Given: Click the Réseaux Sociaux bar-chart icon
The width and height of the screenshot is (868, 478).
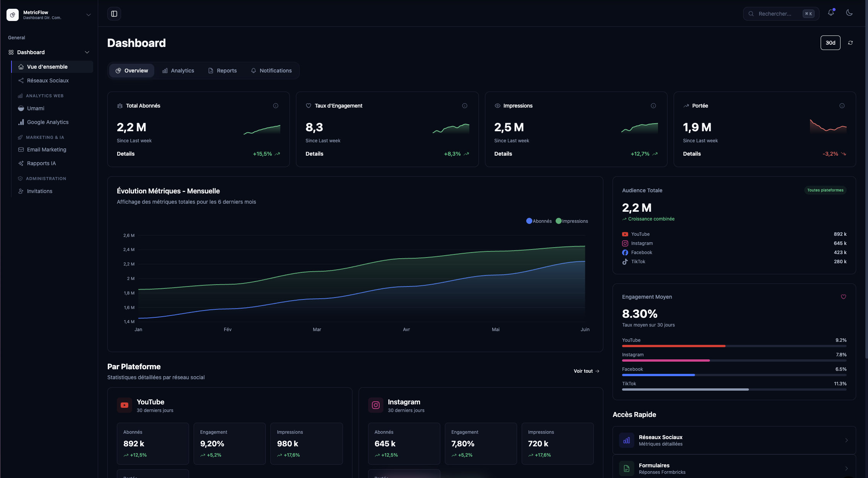Looking at the screenshot, I should coord(627,440).
